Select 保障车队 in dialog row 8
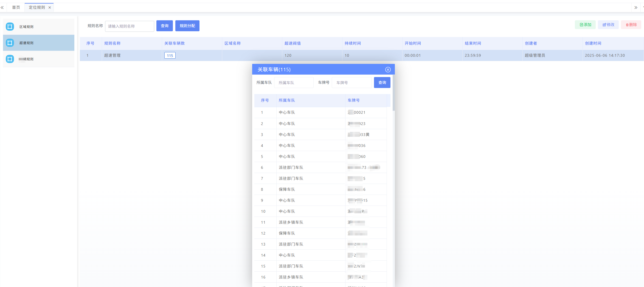The height and width of the screenshot is (287, 644). 287,189
